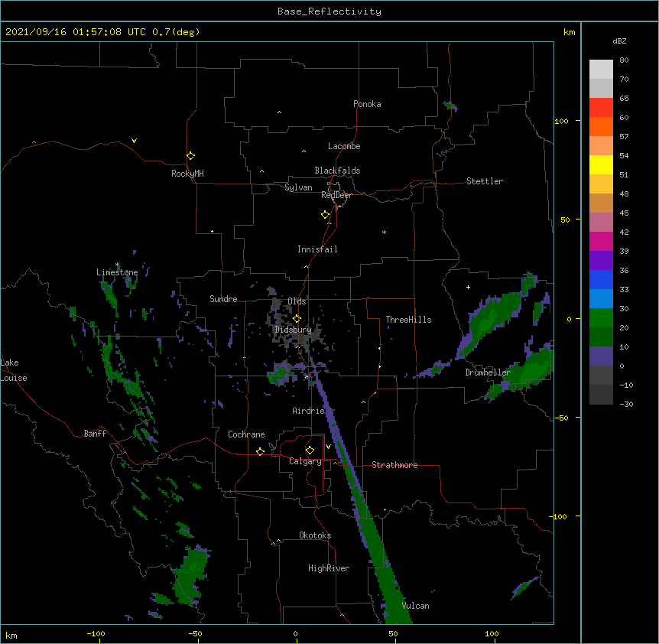Select the yellow 54 dBZ color swatch
The height and width of the screenshot is (644, 659).
point(601,164)
